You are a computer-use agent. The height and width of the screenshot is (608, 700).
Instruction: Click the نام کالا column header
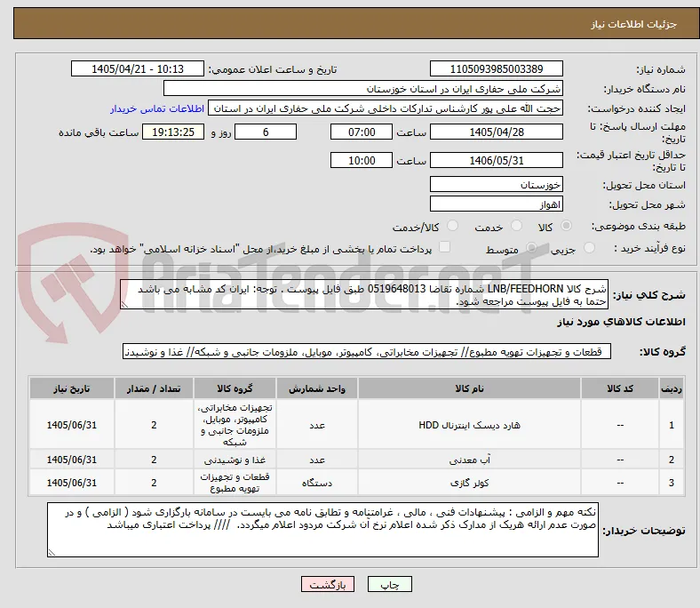(x=469, y=388)
